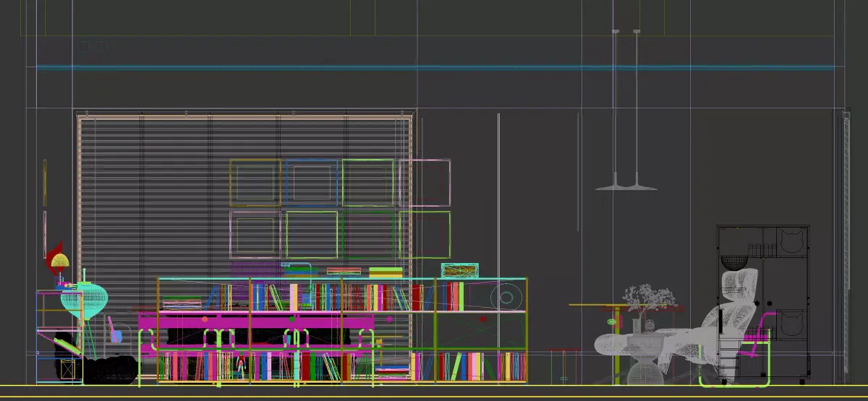
Task: Select the window blinds behind the bookshelf
Action: [x=246, y=246]
